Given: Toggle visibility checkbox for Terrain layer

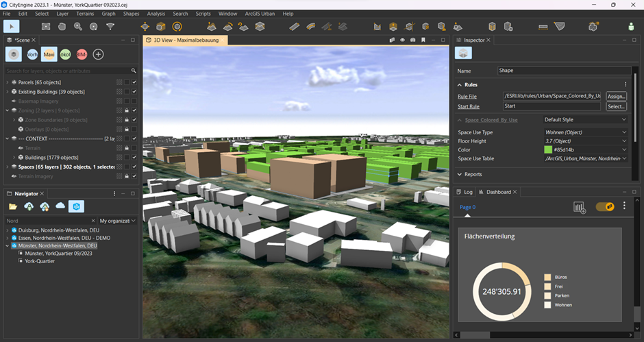Looking at the screenshot, I should tap(134, 148).
